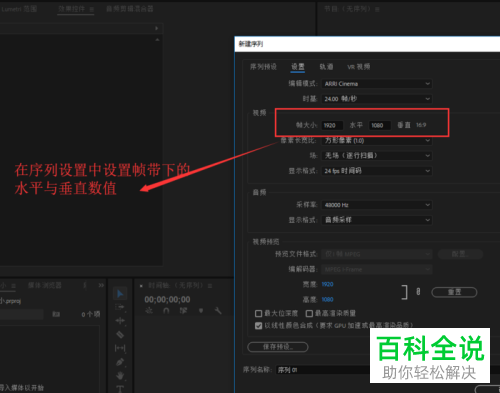Switch to the 轨道 tab
The width and height of the screenshot is (500, 393).
point(326,67)
